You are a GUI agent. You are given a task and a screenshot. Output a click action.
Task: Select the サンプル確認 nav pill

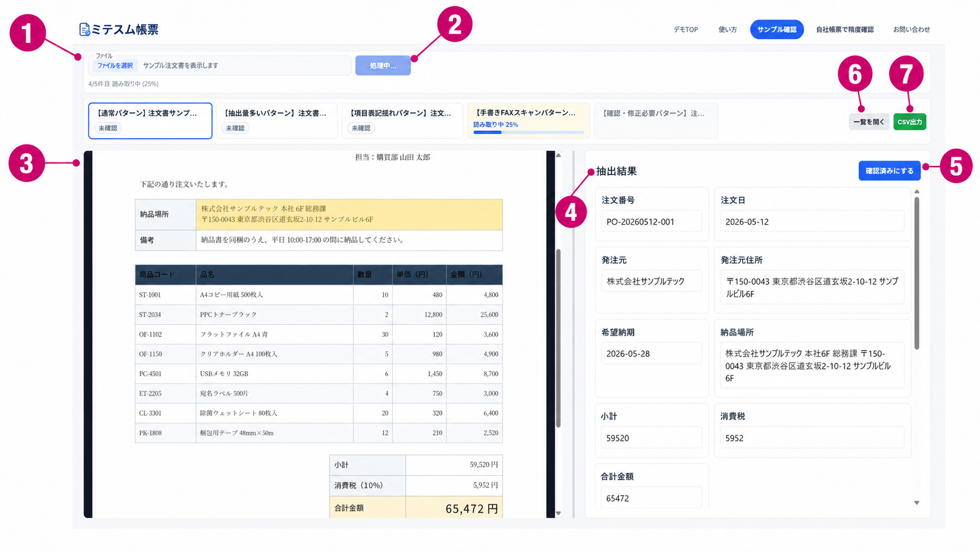(777, 29)
